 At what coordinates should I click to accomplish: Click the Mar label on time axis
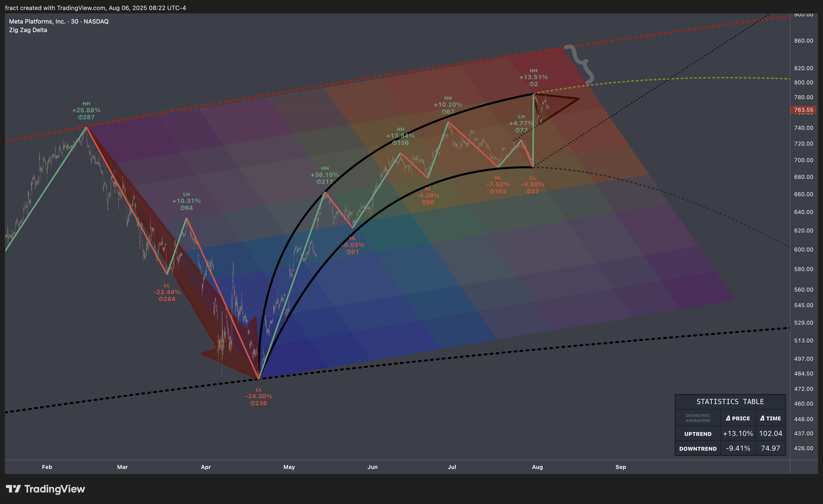122,467
